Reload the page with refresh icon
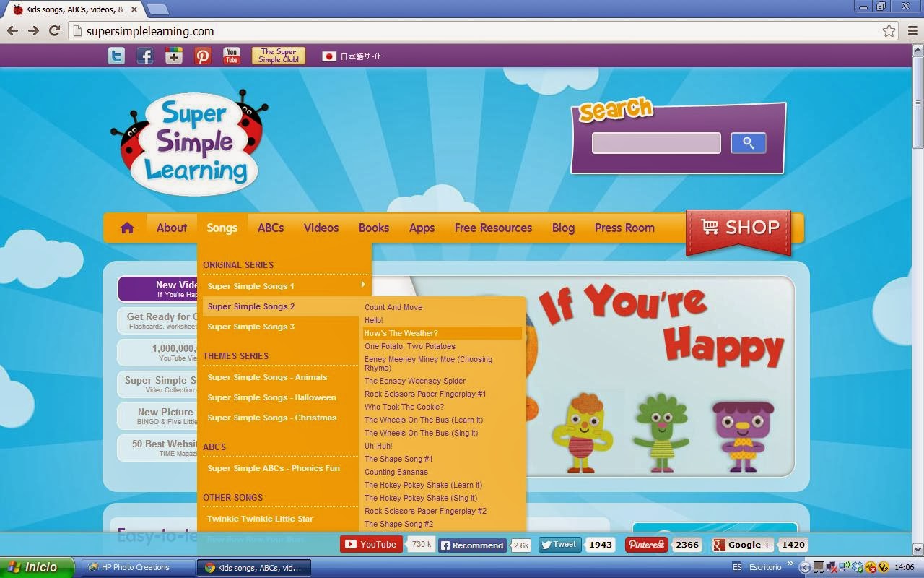Image resolution: width=924 pixels, height=578 pixels. tap(54, 30)
